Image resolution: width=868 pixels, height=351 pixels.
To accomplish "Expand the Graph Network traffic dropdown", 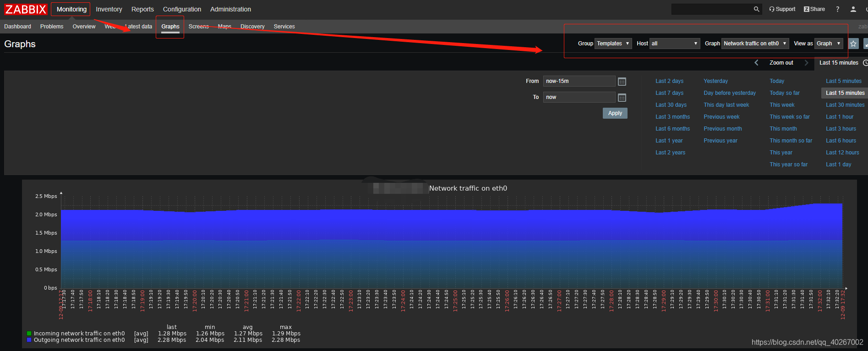I will pyautogui.click(x=755, y=44).
